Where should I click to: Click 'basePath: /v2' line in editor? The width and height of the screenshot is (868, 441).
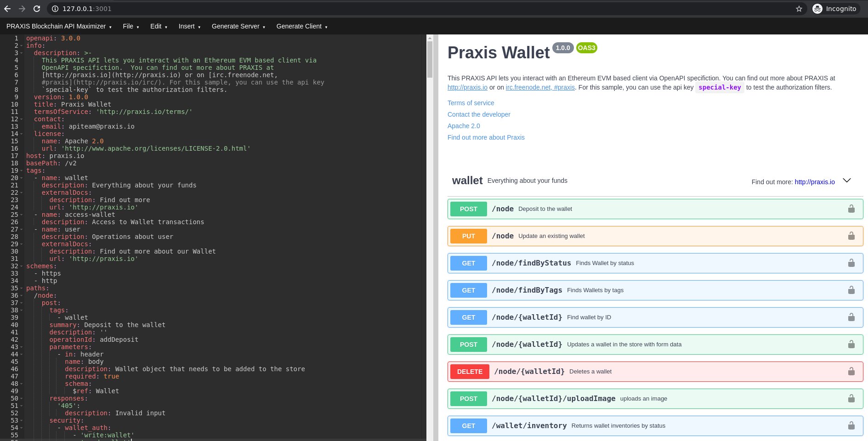(x=51, y=163)
